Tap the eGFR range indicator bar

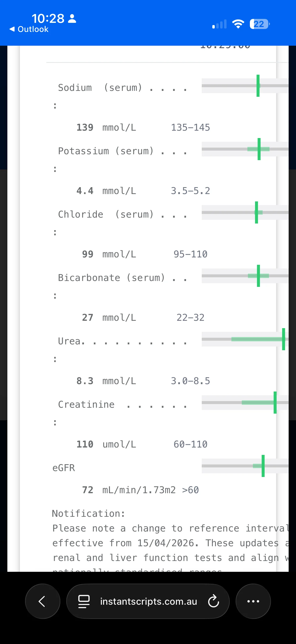tap(245, 466)
